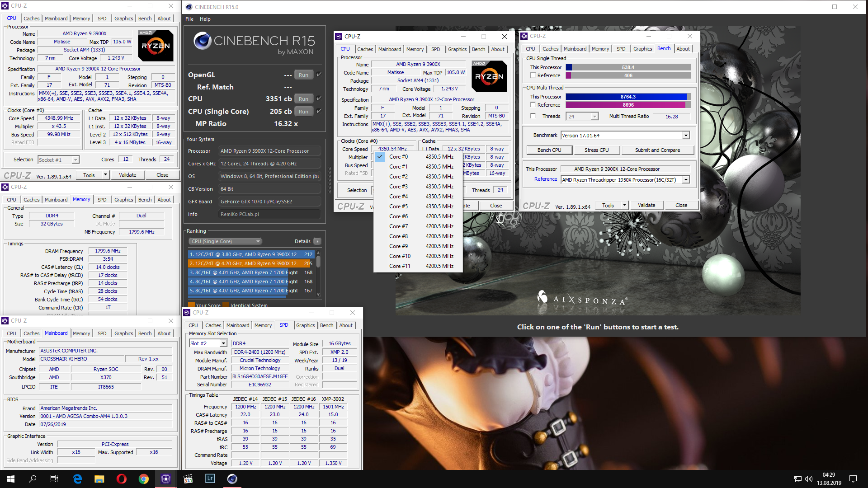Screen dimensions: 868x488
Task: Click title bar icon of CPU-Z Memory window
Action: coord(5,187)
